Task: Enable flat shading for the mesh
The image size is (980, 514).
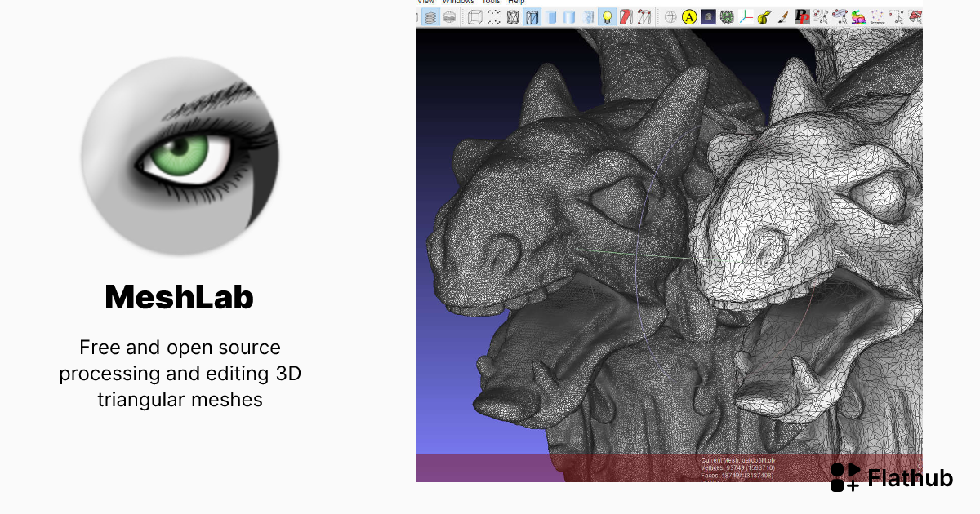Action: [x=551, y=16]
